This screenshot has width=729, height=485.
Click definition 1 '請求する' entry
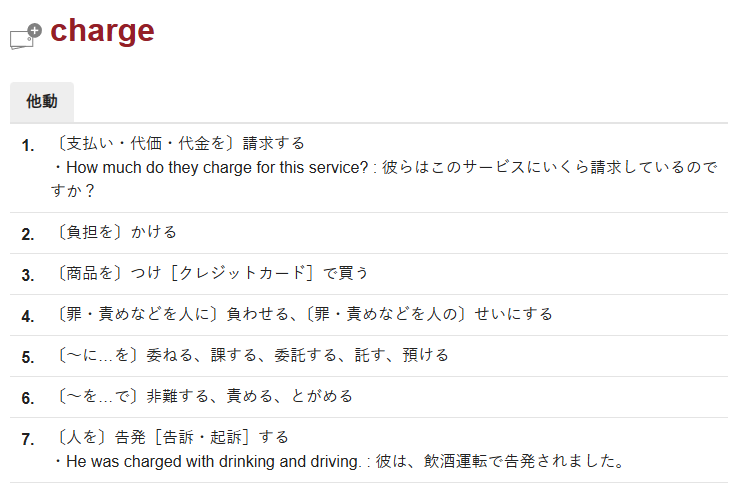(179, 143)
